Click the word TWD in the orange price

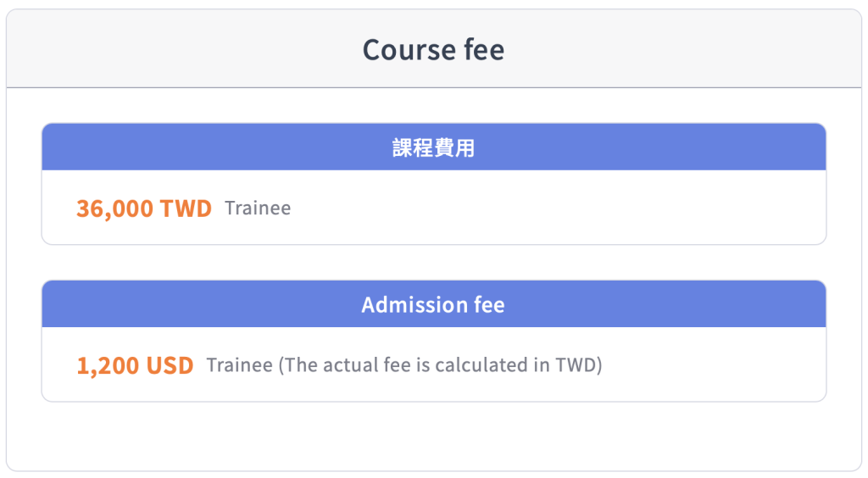[186, 208]
